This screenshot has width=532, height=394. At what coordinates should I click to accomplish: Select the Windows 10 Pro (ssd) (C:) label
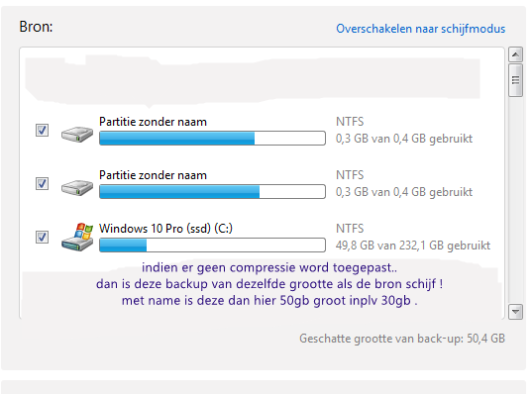[x=165, y=229]
